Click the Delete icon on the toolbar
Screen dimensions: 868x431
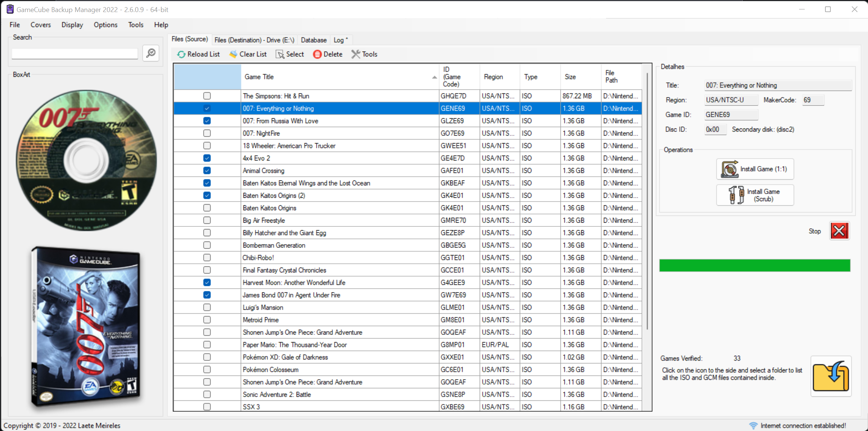[x=317, y=54]
